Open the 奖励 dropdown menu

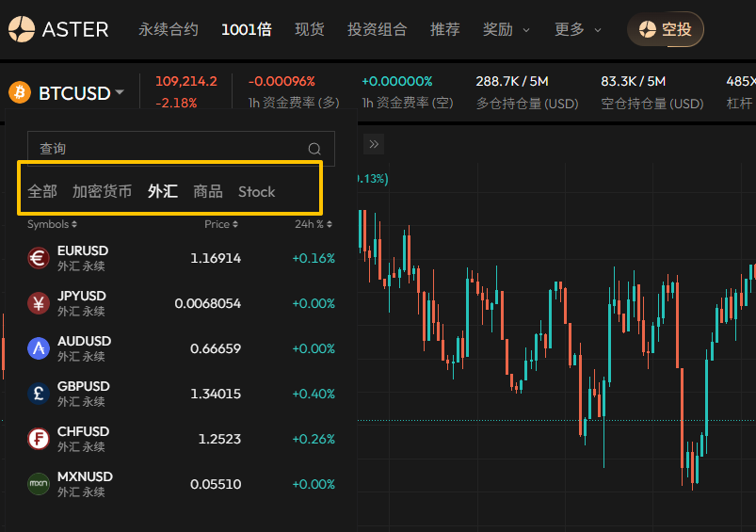pos(507,29)
